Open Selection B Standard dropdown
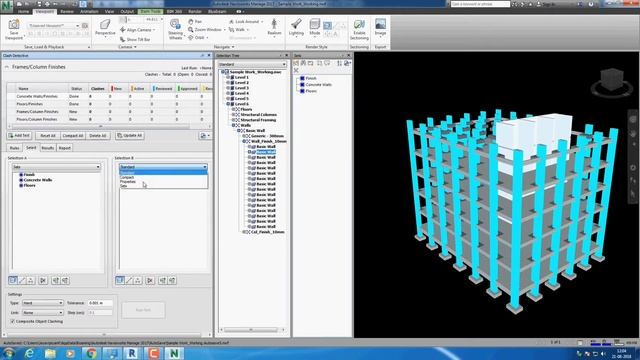This screenshot has height=360, width=640. (163, 167)
